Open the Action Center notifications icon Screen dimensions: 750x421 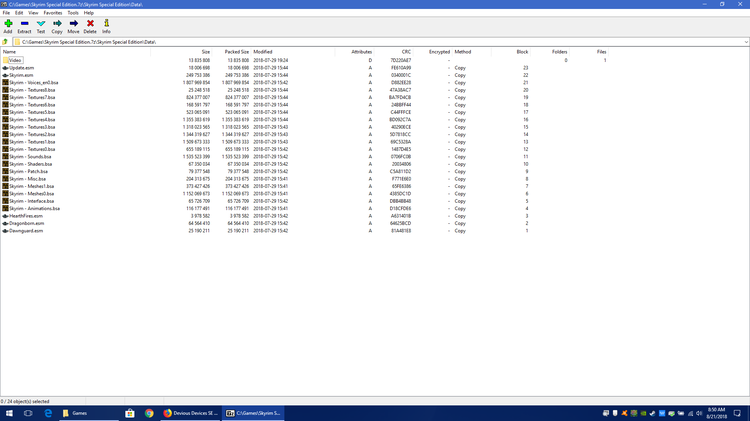737,413
